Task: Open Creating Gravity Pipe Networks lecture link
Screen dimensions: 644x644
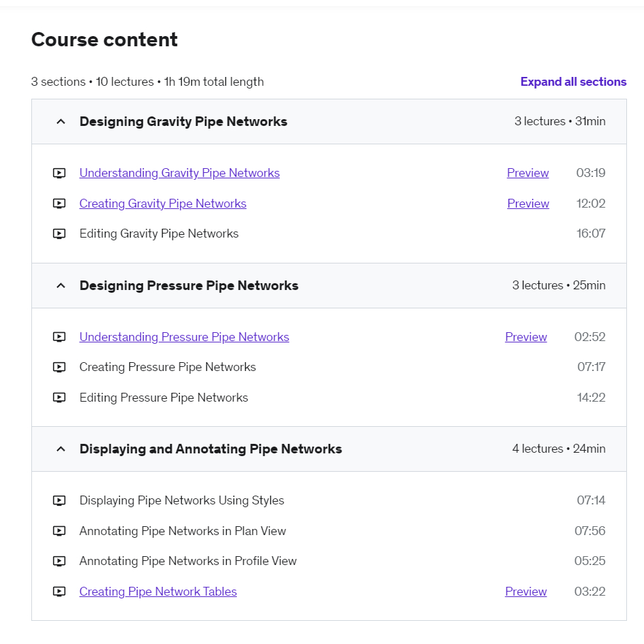Action: tap(163, 204)
